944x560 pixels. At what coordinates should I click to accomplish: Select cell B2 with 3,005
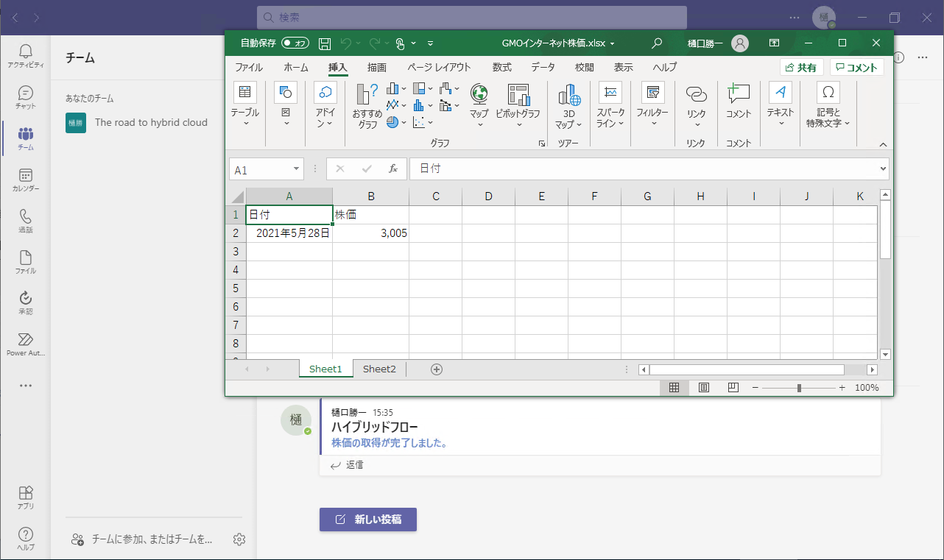click(371, 233)
